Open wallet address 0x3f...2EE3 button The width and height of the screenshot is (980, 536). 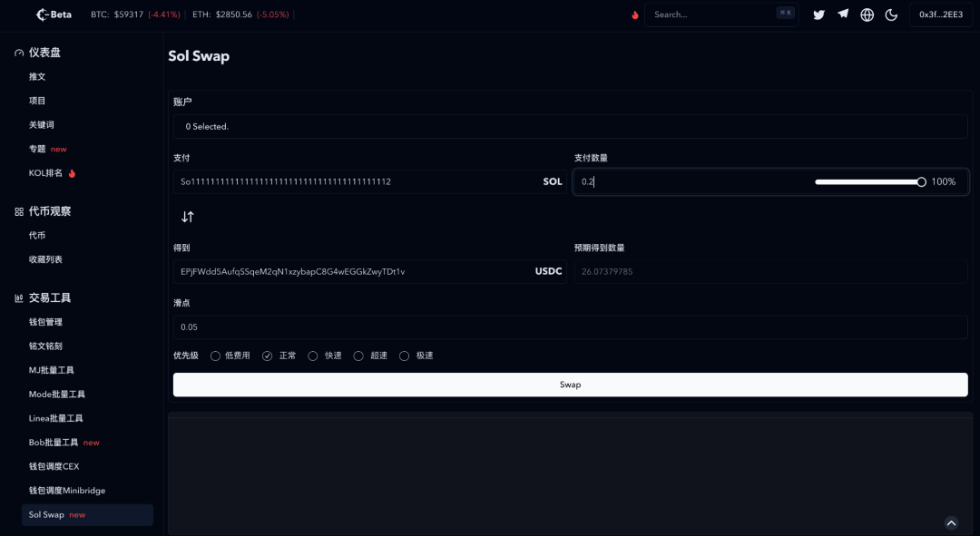tap(940, 15)
